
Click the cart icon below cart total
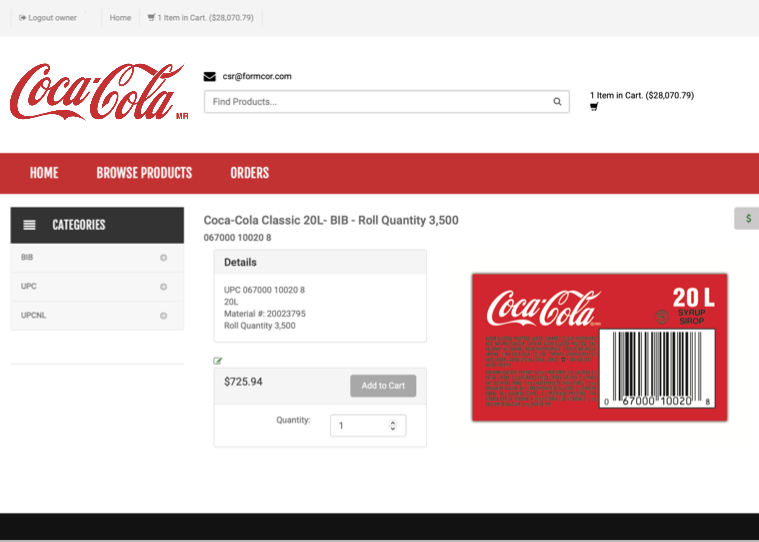pyautogui.click(x=594, y=107)
